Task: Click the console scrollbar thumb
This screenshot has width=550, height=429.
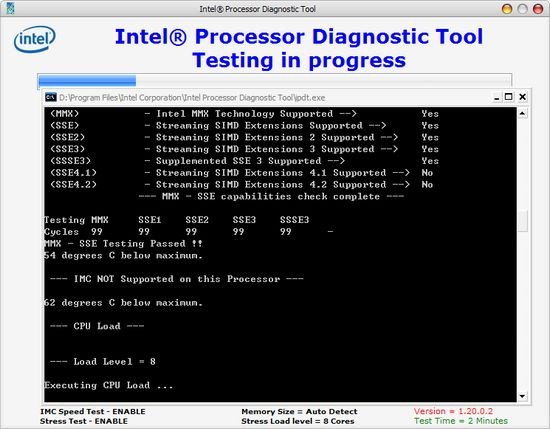Action: coord(523,221)
